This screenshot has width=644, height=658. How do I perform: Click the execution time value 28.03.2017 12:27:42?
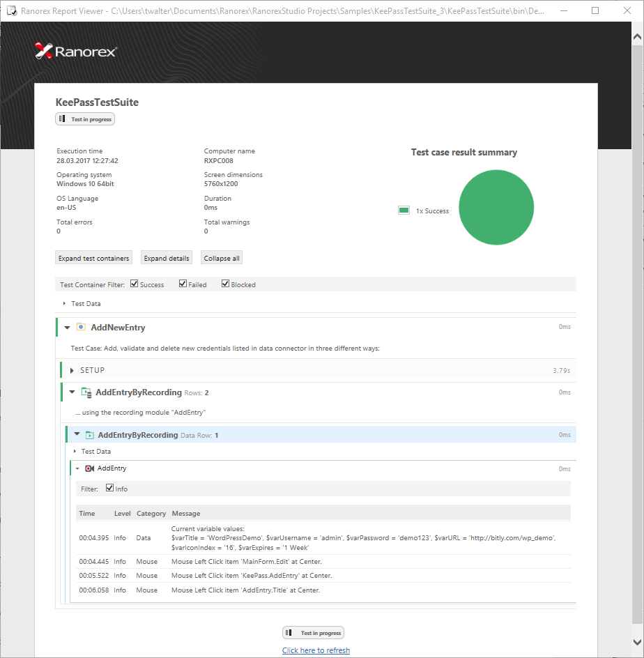tap(87, 161)
